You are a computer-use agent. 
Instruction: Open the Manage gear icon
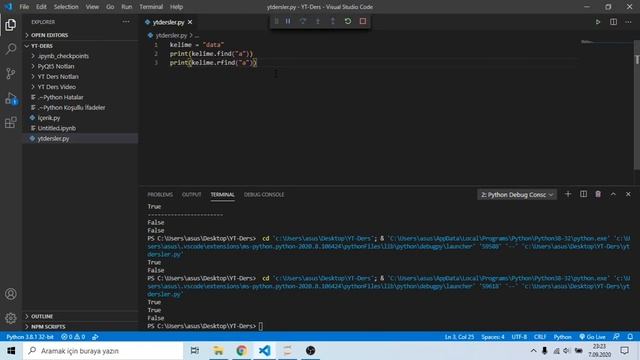tap(11, 318)
